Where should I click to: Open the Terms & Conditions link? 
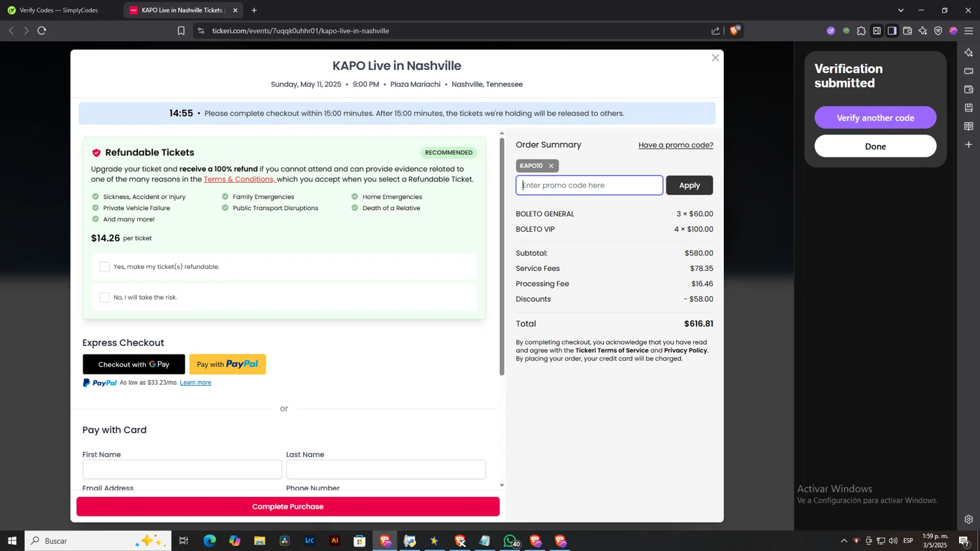240,180
